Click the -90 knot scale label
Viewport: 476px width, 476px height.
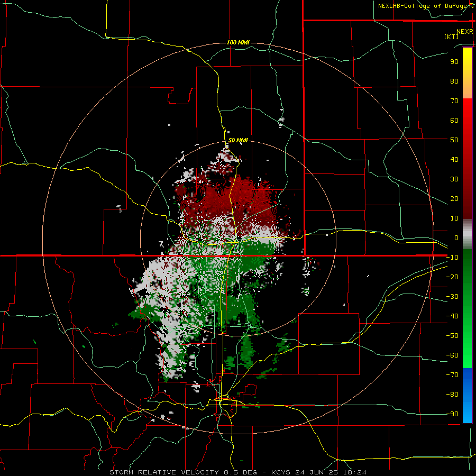452,414
